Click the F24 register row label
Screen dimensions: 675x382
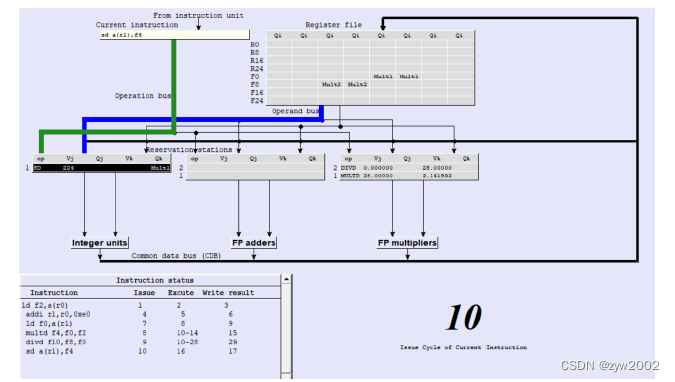(257, 101)
